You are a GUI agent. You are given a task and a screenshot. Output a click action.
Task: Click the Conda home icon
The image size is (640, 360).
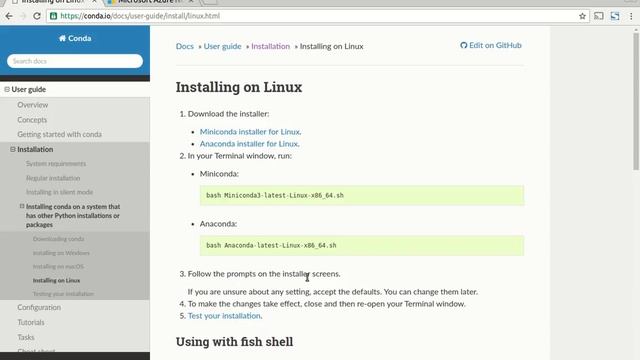(x=62, y=38)
